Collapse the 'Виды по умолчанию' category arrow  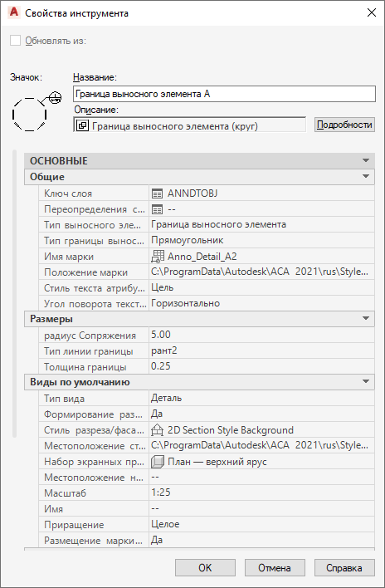(366, 382)
